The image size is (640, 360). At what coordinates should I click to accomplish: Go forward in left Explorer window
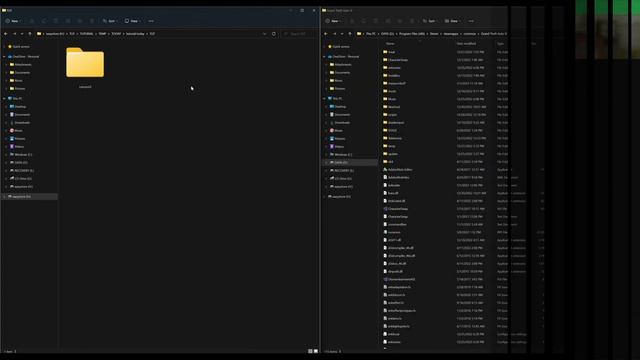(15, 34)
